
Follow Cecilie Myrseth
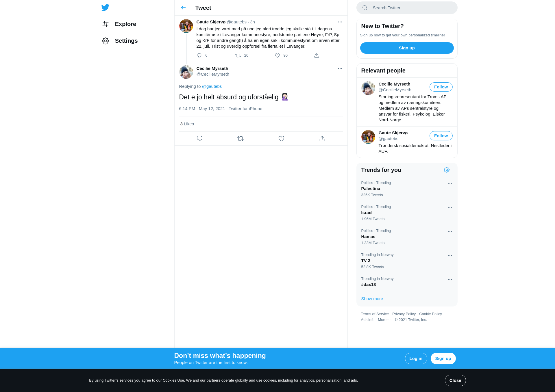coord(441,87)
